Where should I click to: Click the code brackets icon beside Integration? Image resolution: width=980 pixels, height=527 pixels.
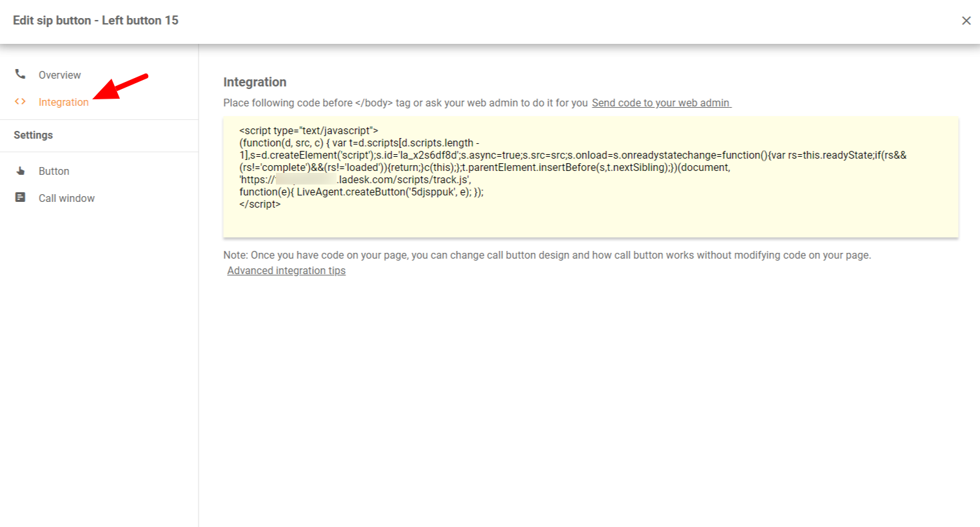pyautogui.click(x=21, y=101)
